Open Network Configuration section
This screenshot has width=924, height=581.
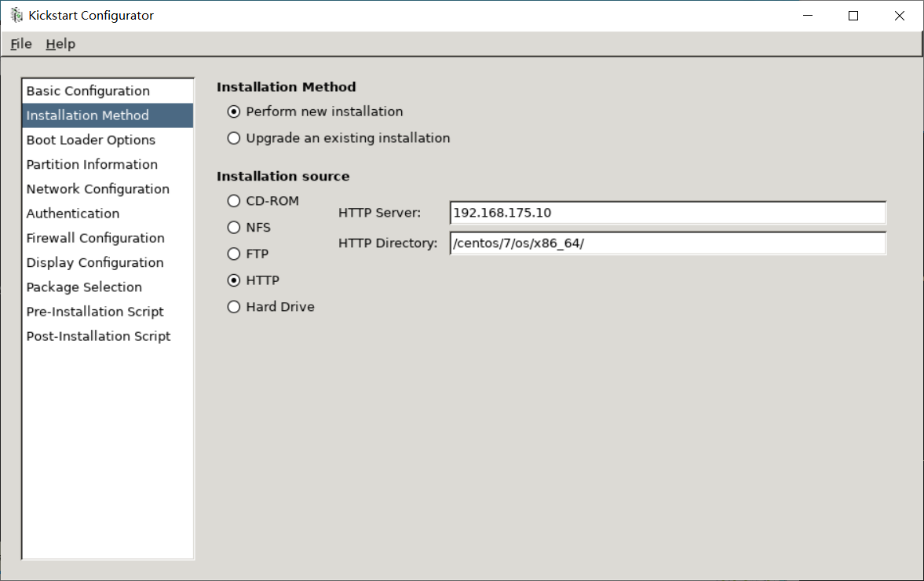pos(108,189)
